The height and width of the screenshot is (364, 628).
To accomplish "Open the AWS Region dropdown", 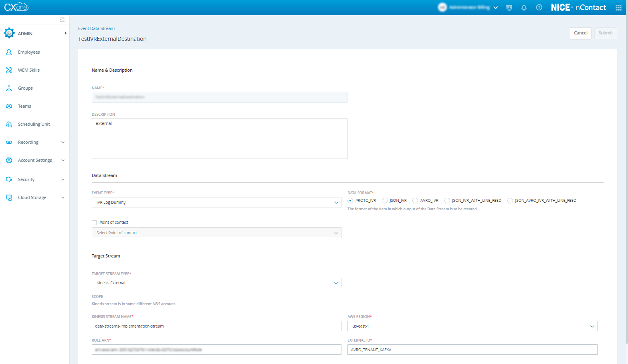I will coord(472,326).
